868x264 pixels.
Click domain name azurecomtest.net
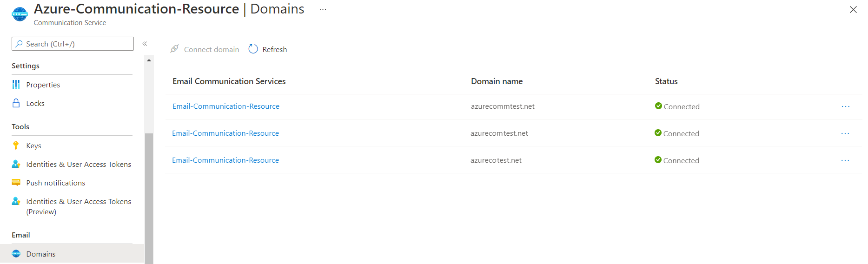click(x=499, y=133)
